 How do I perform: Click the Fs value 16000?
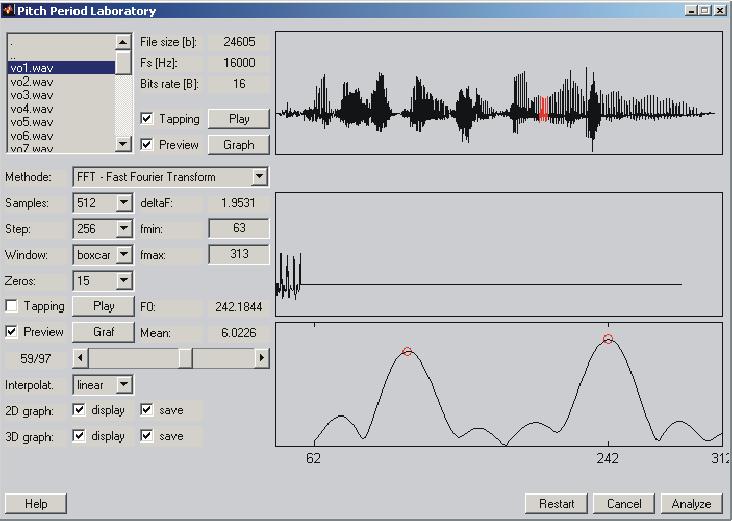(239, 63)
